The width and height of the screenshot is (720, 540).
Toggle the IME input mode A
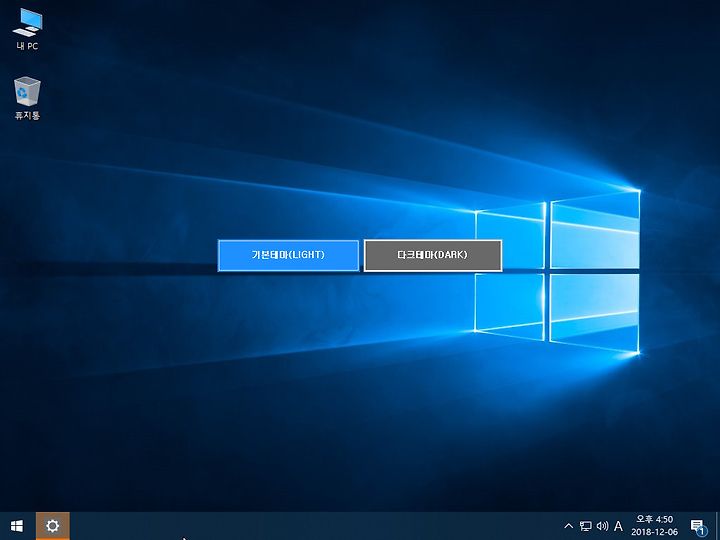(x=619, y=526)
